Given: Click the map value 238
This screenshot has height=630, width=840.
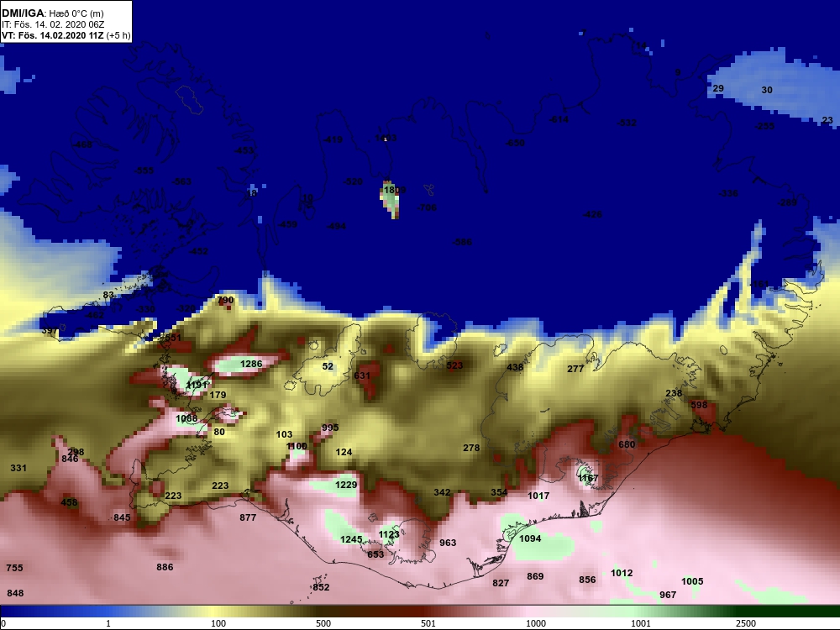Looking at the screenshot, I should (x=674, y=393).
